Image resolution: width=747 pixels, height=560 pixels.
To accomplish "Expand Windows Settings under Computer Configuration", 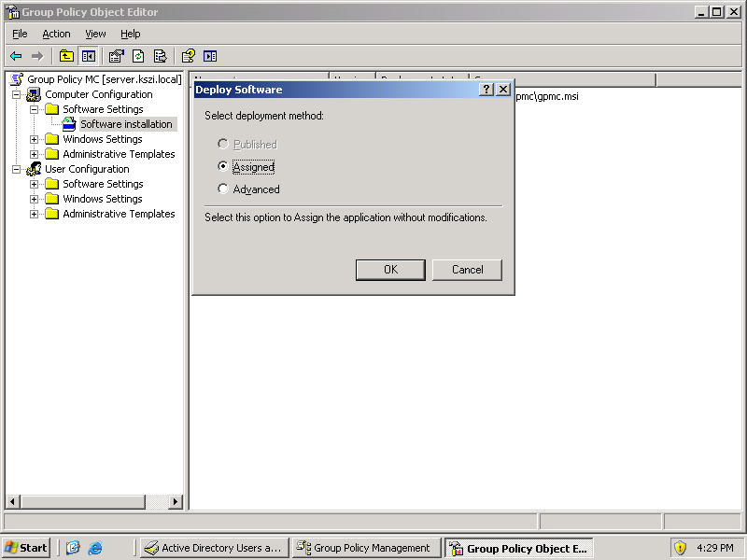I will click(34, 139).
